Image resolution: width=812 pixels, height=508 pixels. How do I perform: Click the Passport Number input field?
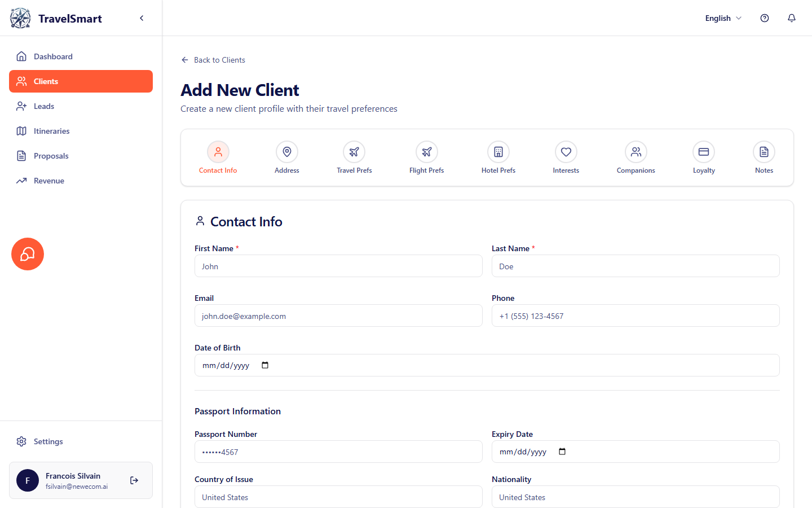click(338, 452)
